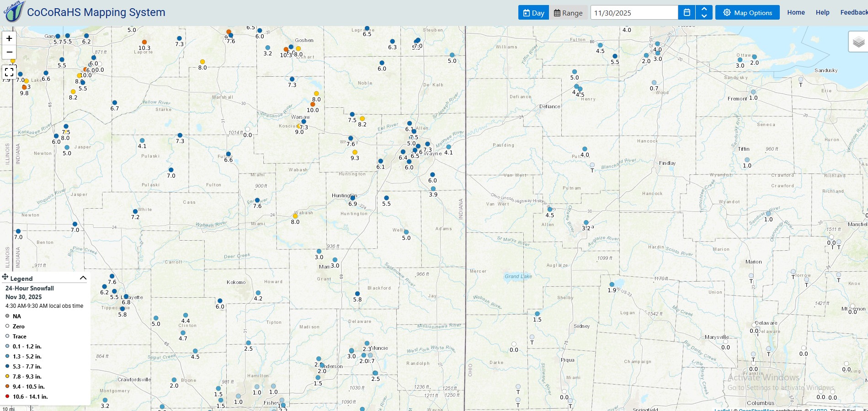Click the CoCoRaHS Mapping System title
The height and width of the screenshot is (411, 868).
point(96,12)
